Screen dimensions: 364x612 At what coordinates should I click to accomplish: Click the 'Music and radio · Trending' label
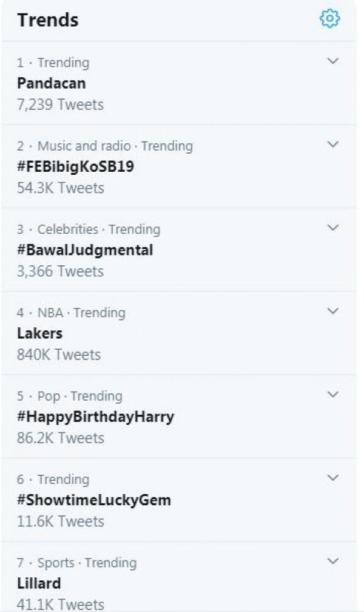point(105,146)
